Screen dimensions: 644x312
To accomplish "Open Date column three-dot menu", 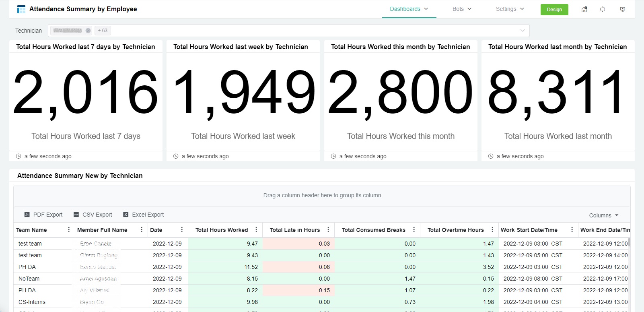I will (182, 229).
